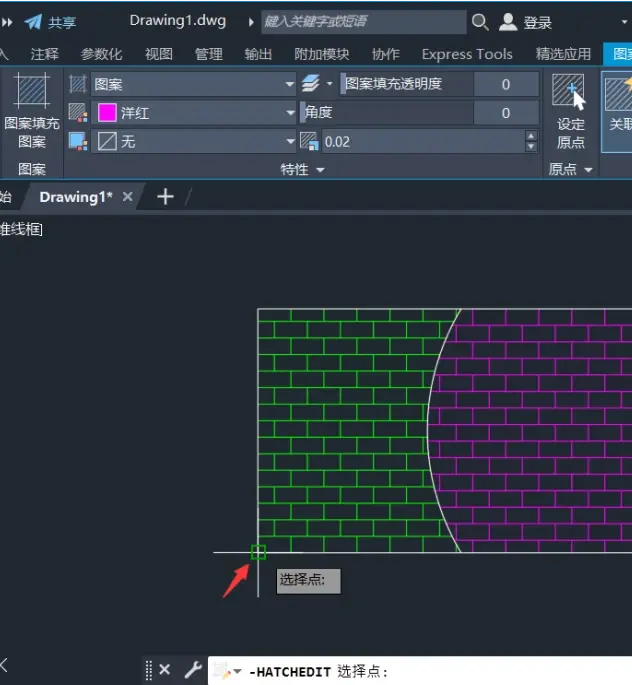Click the command line customize wrench icon
This screenshot has width=632, height=685.
[193, 669]
